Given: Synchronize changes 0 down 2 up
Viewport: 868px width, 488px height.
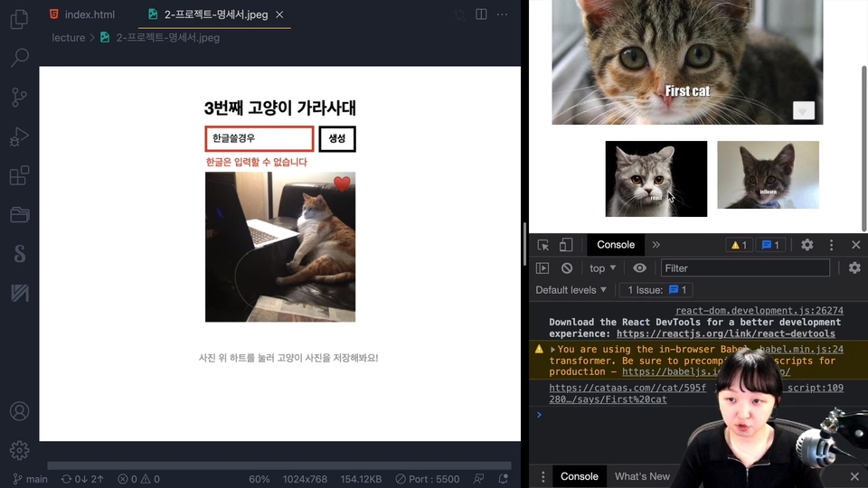Looking at the screenshot, I should point(82,479).
